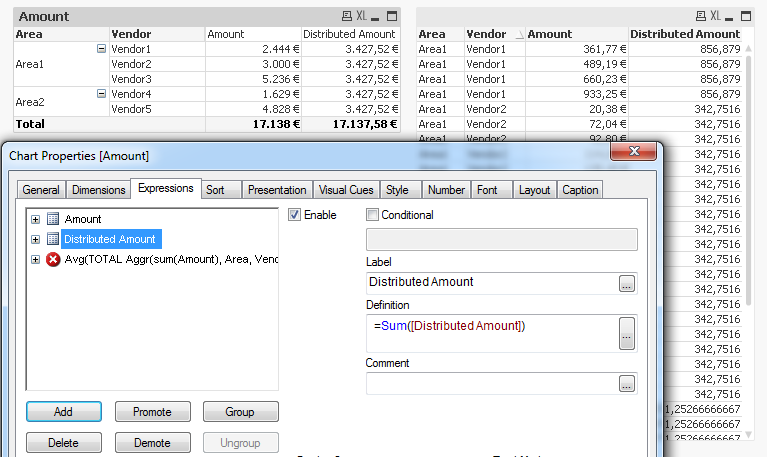Viewport: 767px width, 457px height.
Task: Click the print icon in Amount chart caption
Action: point(347,16)
